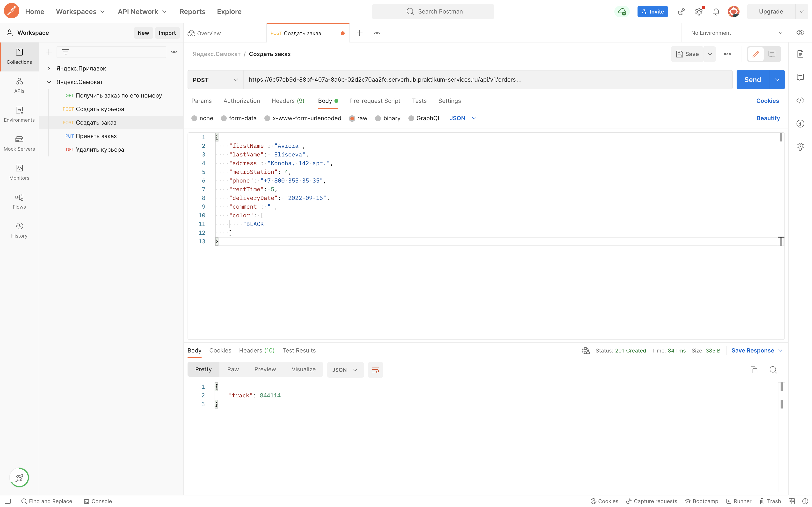Select the form-data body type
812x507 pixels.
click(x=239, y=118)
